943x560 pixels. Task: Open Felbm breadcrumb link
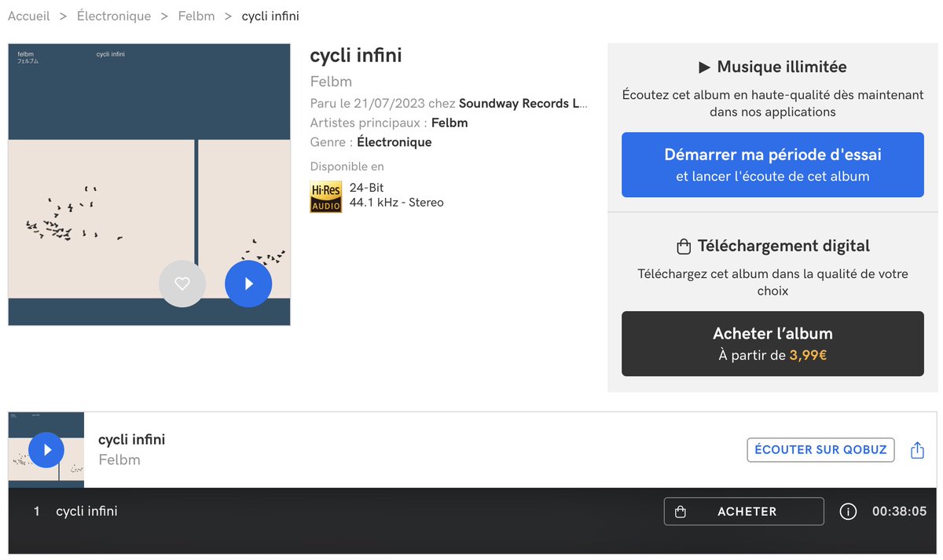[x=196, y=16]
